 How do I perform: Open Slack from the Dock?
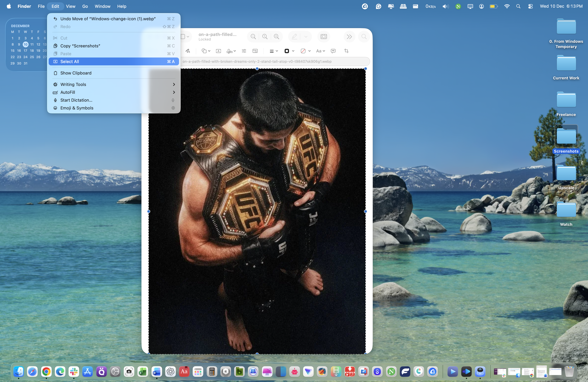(74, 372)
